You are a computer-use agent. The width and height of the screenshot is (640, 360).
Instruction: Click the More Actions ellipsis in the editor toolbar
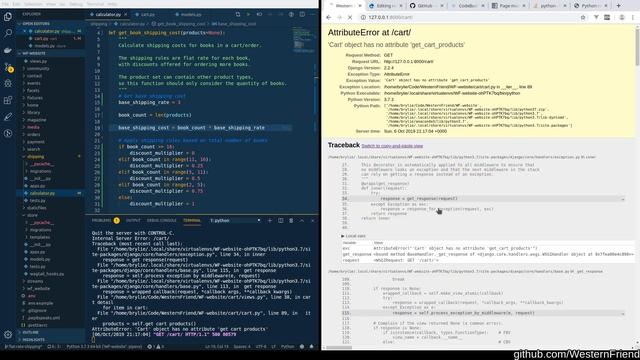(313, 15)
